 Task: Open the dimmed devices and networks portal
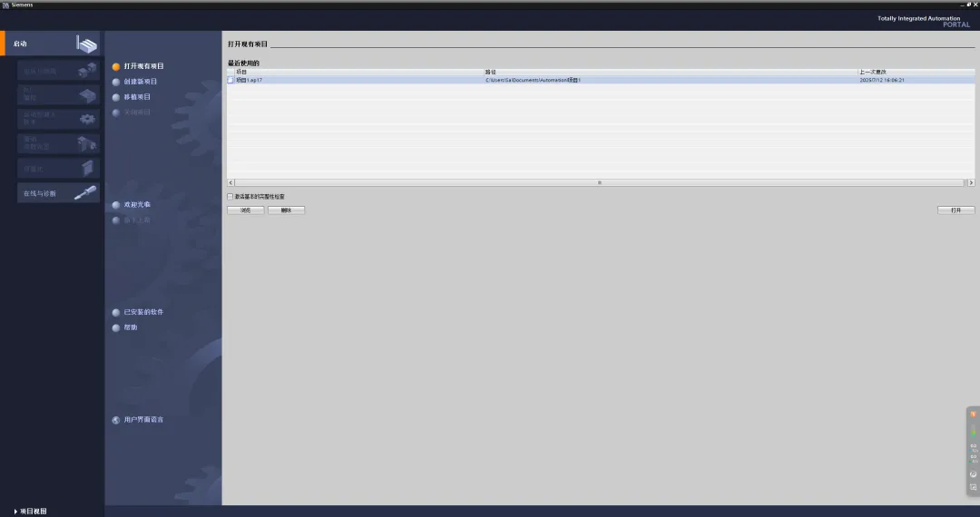click(x=58, y=71)
